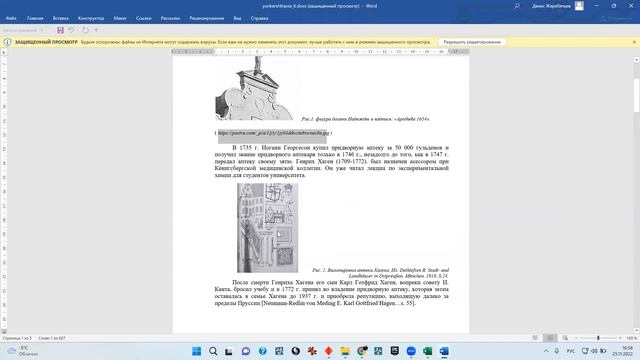Click the zoom slider handle

[x=598, y=338]
